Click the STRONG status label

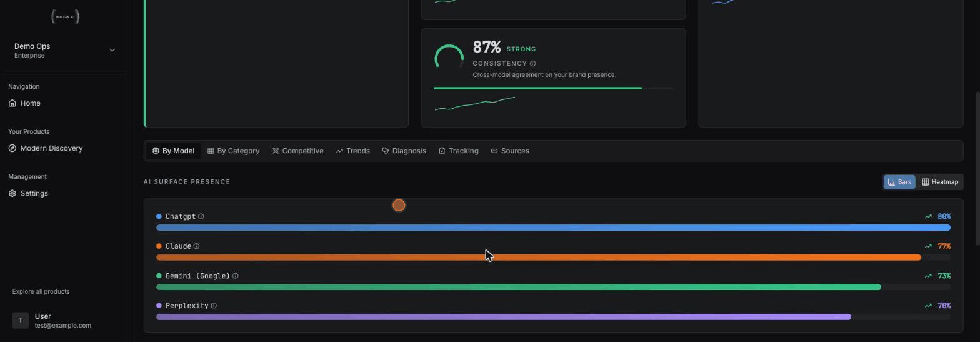[x=521, y=49]
